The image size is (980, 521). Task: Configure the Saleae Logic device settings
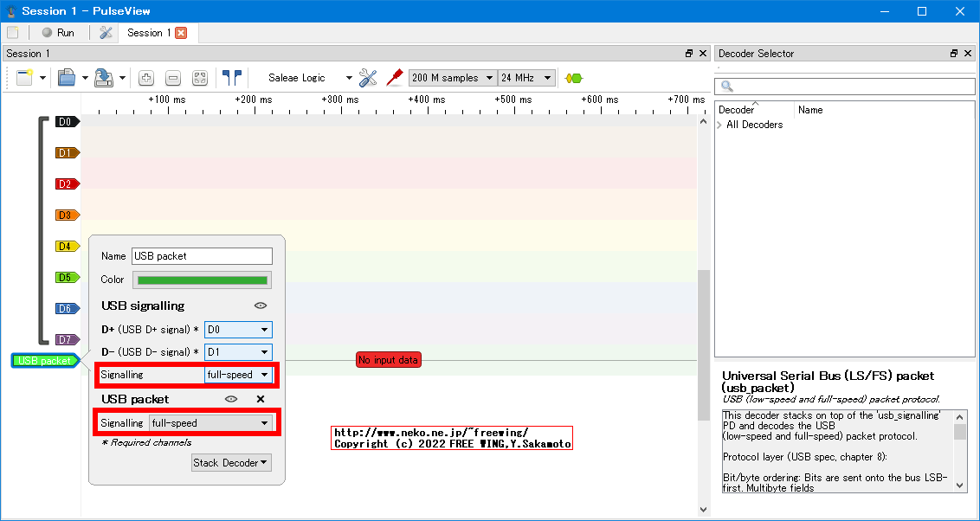[367, 77]
